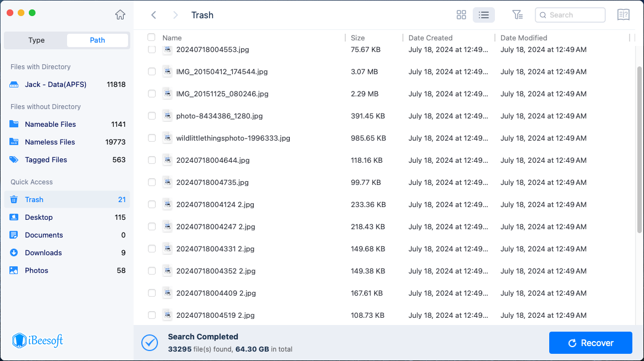Click the Documents icon in Quick Access
This screenshot has height=361, width=644.
[x=14, y=235]
